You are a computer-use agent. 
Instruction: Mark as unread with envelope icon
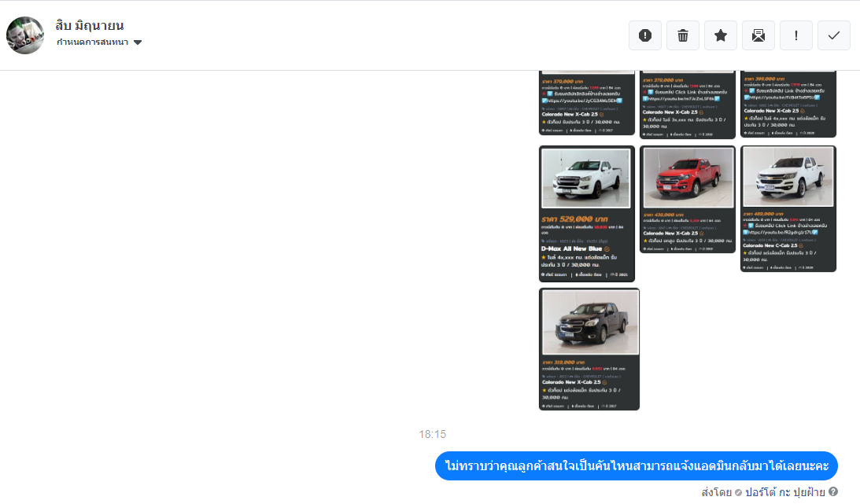758,35
